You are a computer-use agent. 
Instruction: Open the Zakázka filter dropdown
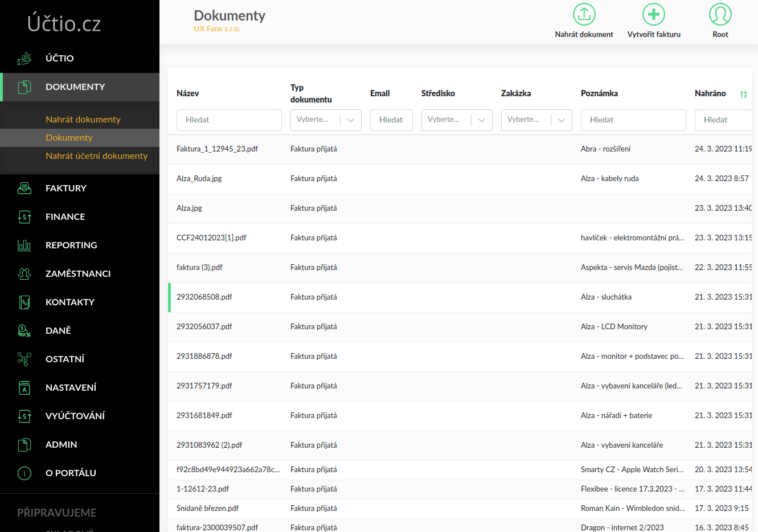536,120
